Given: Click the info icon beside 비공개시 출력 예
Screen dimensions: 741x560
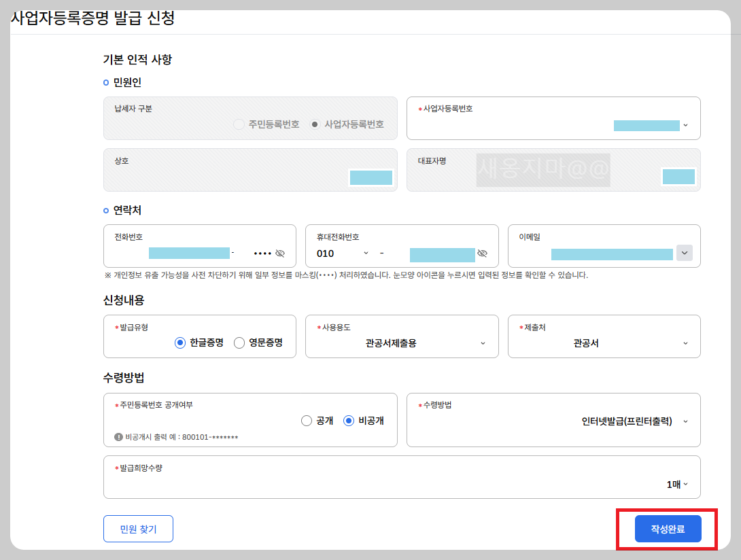Looking at the screenshot, I should point(118,437).
